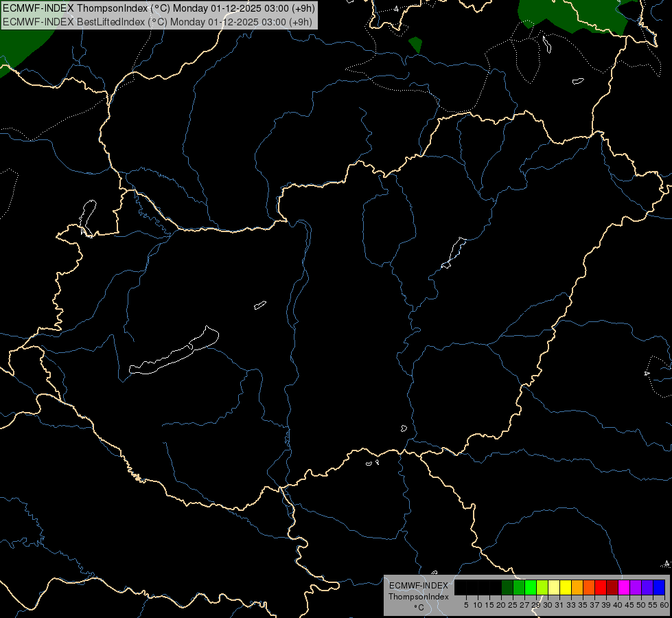
Task: Click the pale yellow 30–31 legend swatch
Action: click(x=554, y=587)
